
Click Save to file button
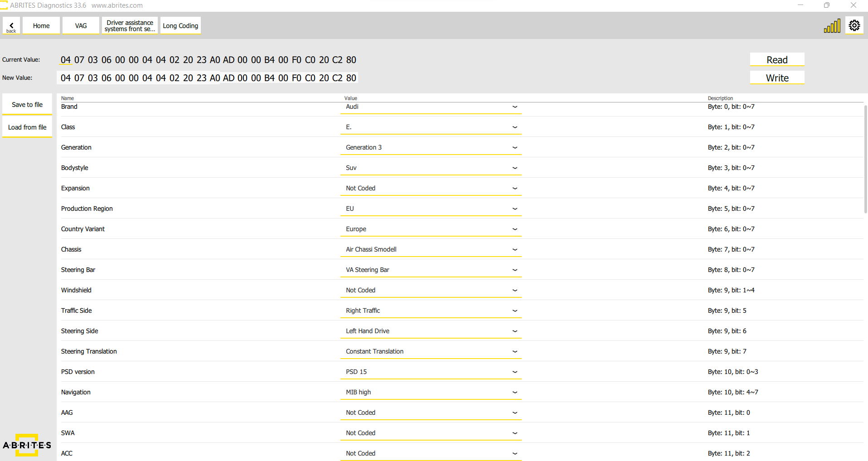27,105
